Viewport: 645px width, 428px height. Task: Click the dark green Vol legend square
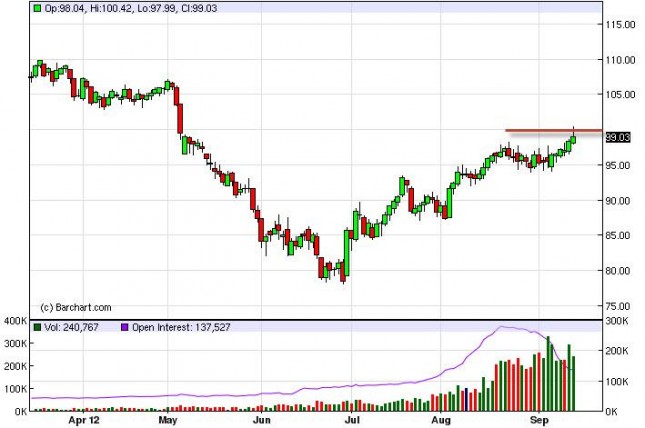tap(37, 327)
